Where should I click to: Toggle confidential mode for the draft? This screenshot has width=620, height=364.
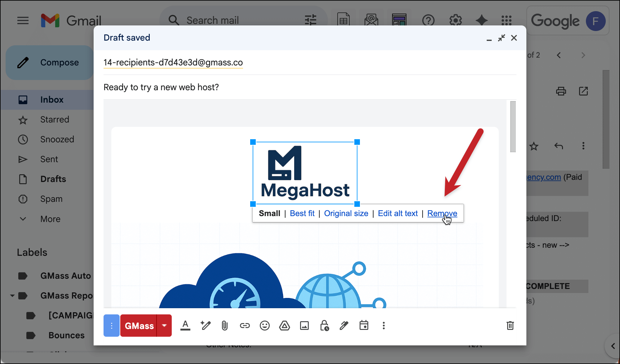tap(324, 326)
